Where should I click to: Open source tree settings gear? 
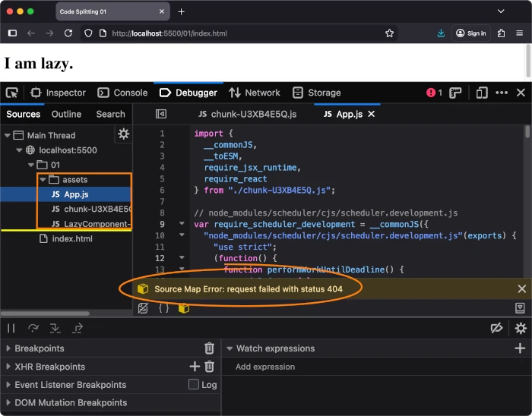pyautogui.click(x=123, y=134)
